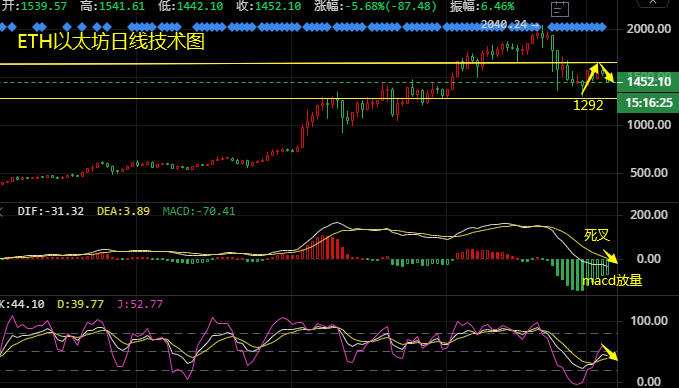Image resolution: width=679 pixels, height=388 pixels.
Task: Click the 2040.24 high price label
Action: tap(504, 25)
